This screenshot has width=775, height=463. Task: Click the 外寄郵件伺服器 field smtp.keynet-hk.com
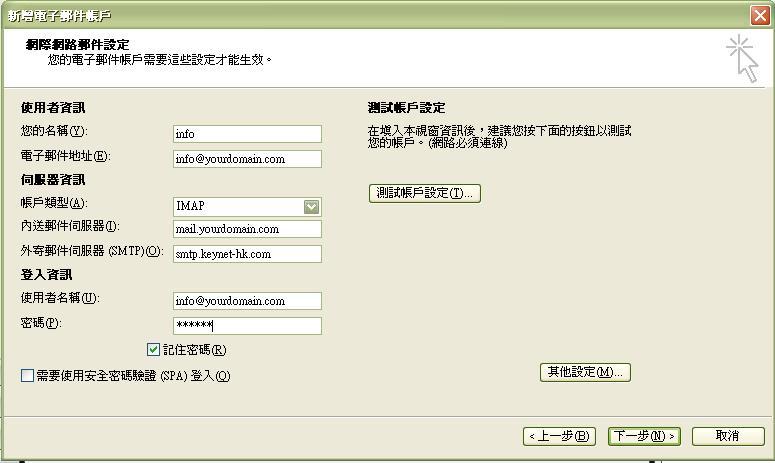pyautogui.click(x=247, y=254)
